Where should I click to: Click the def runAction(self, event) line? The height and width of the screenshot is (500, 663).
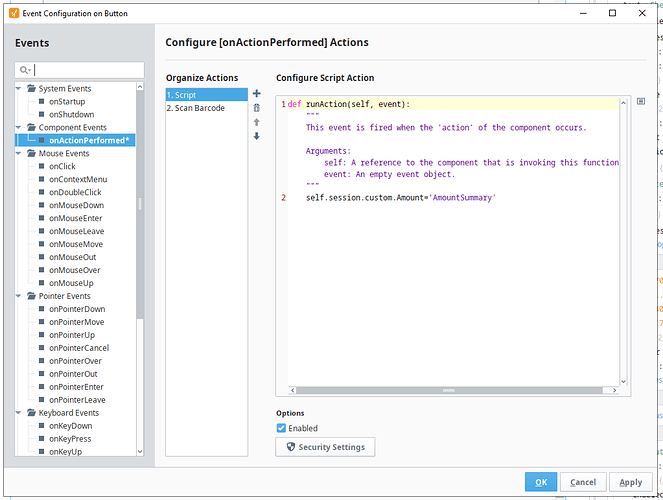point(349,104)
